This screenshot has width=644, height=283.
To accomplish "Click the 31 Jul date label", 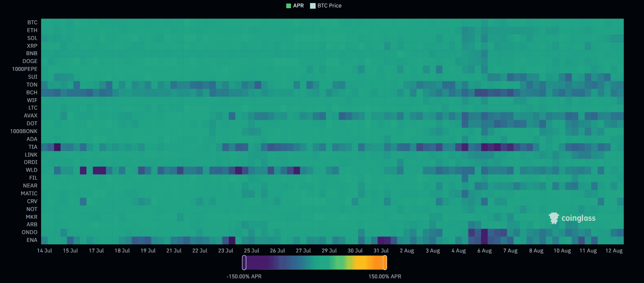I will tap(381, 251).
